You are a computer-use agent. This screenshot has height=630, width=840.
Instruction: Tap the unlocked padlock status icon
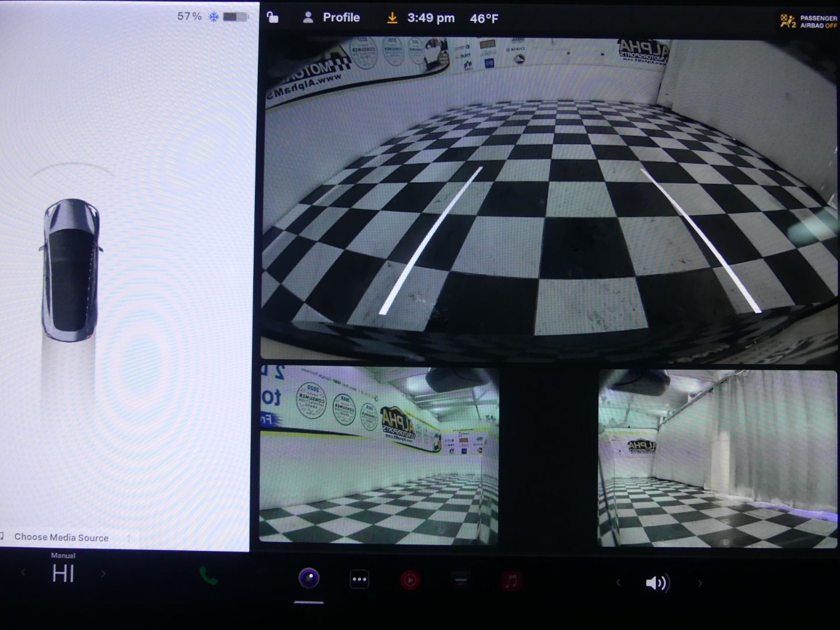point(272,17)
